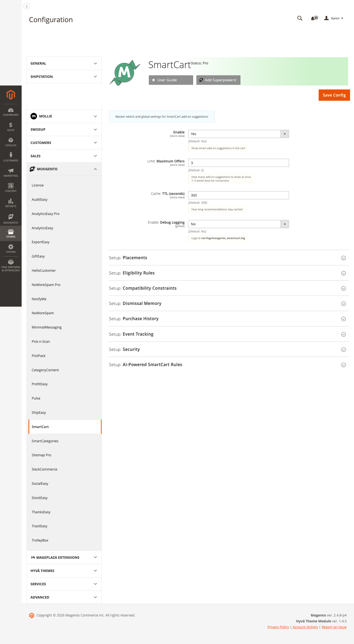The width and height of the screenshot is (354, 644).
Task: Expand Setup: Dismissal Memory section
Action: 229,303
